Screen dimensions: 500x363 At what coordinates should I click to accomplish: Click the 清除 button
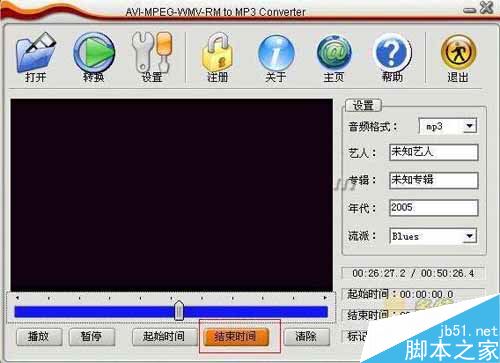(307, 337)
